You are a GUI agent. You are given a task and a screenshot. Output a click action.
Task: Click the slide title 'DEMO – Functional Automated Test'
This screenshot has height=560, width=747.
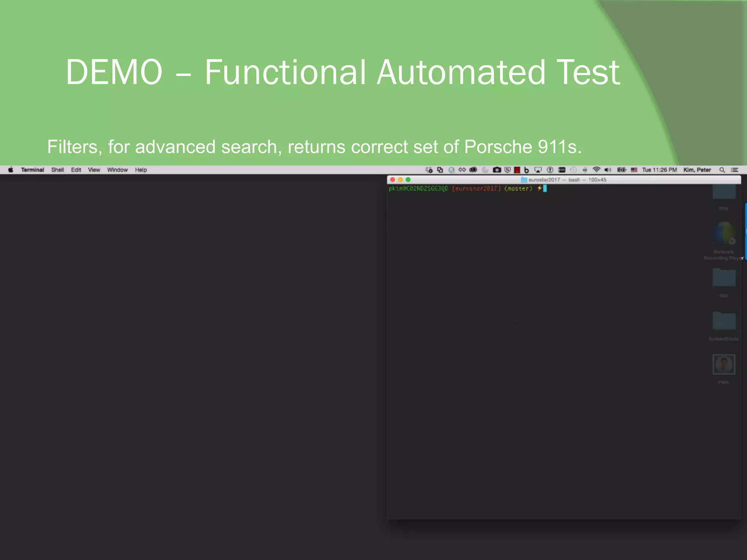pyautogui.click(x=342, y=72)
